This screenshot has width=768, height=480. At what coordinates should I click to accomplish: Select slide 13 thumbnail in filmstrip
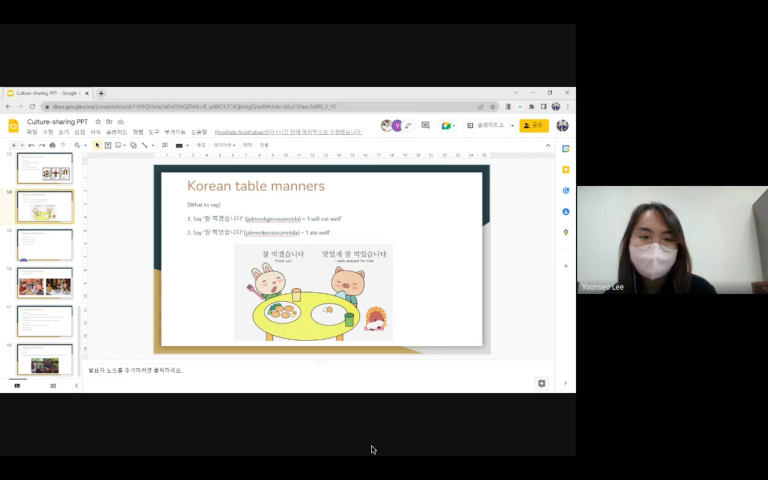pyautogui.click(x=45, y=168)
